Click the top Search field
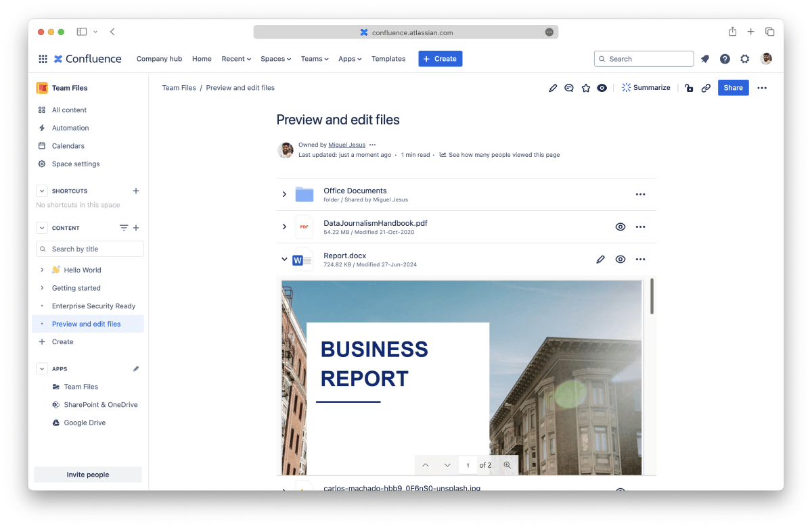The image size is (812, 528). 644,59
